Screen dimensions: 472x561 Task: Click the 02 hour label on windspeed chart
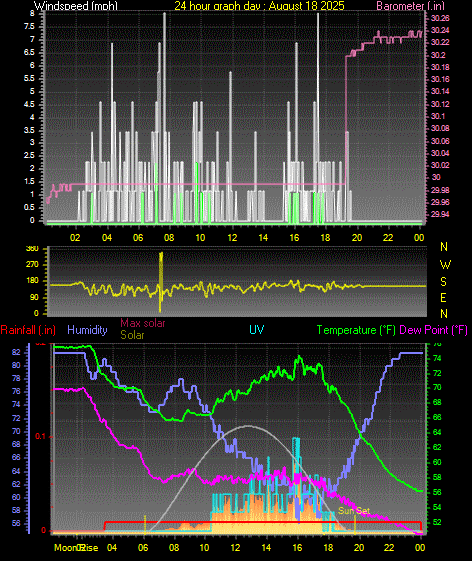pyautogui.click(x=75, y=238)
